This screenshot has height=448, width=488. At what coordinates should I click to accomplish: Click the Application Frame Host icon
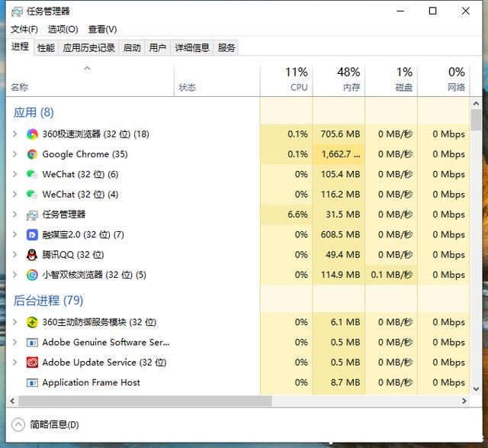coord(32,382)
